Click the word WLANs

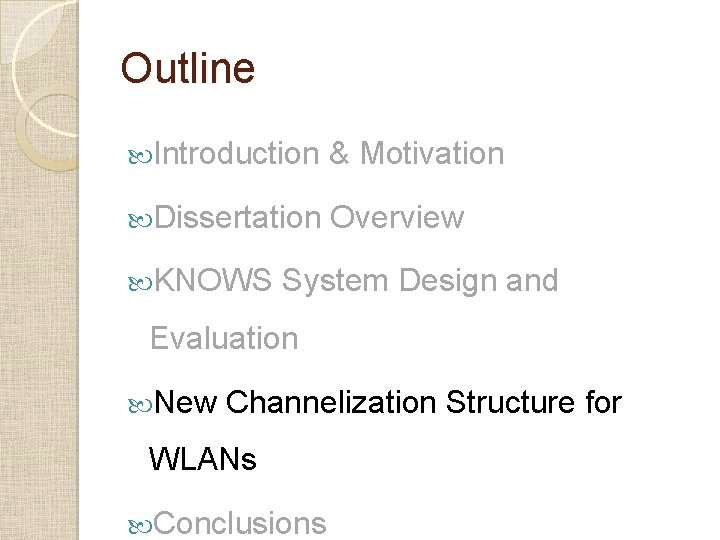203,460
